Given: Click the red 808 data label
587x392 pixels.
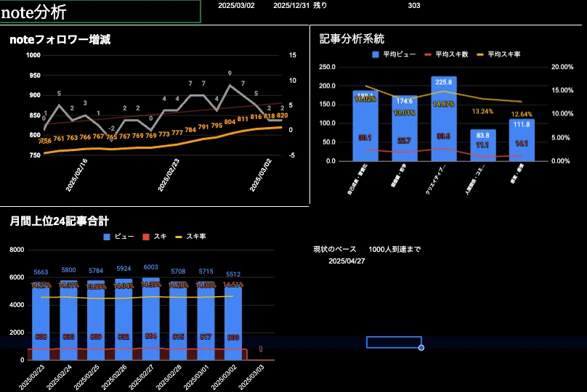Looking at the screenshot, I should click(41, 337).
